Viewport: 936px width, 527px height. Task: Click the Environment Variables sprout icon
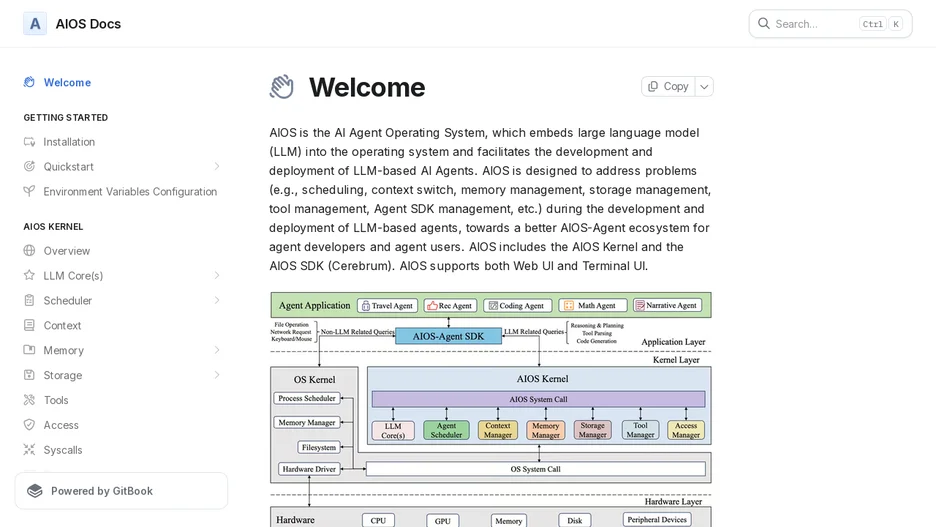click(x=29, y=192)
